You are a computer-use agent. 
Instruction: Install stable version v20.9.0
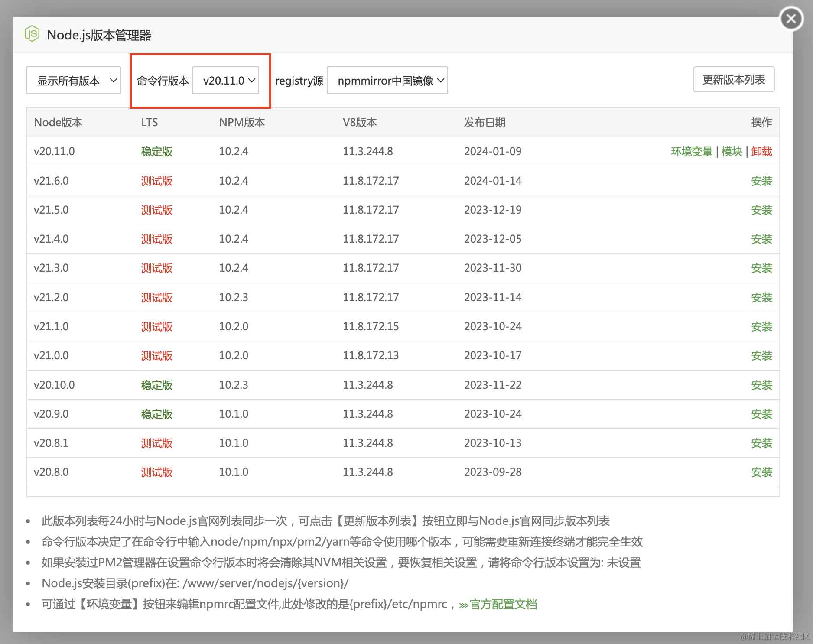coord(762,414)
